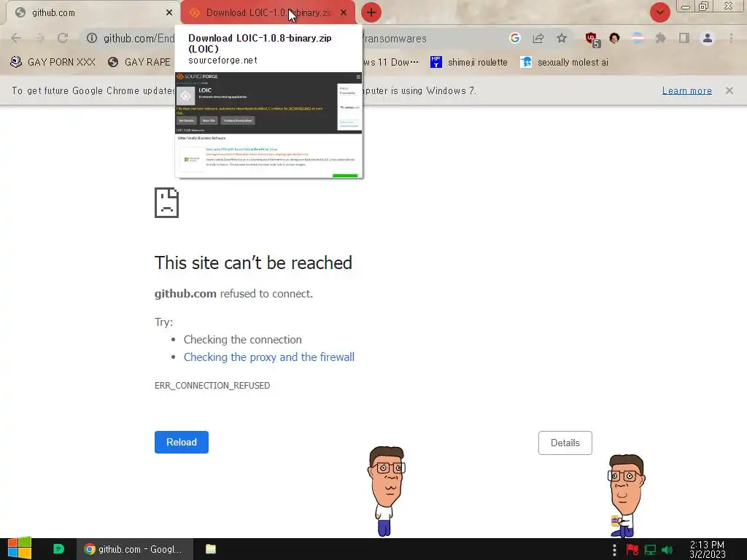The height and width of the screenshot is (560, 747).
Task: Open the red flag Action Center icon
Action: pyautogui.click(x=632, y=550)
